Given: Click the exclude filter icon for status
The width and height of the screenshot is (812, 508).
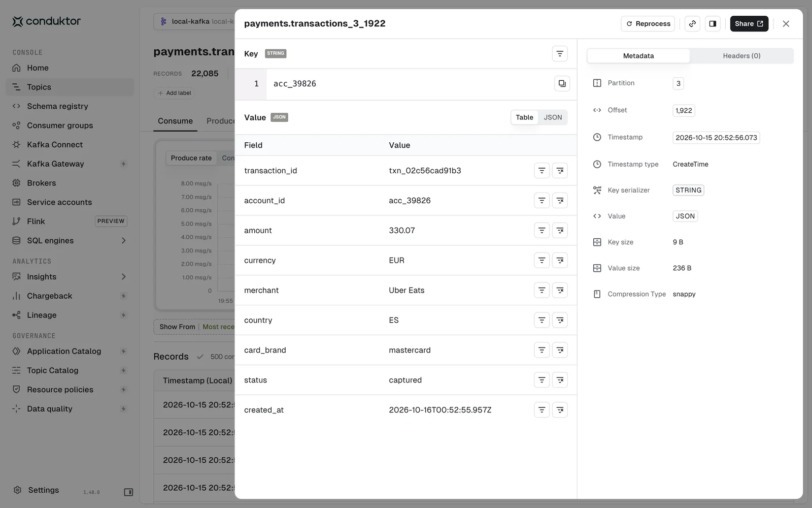Looking at the screenshot, I should [x=560, y=380].
